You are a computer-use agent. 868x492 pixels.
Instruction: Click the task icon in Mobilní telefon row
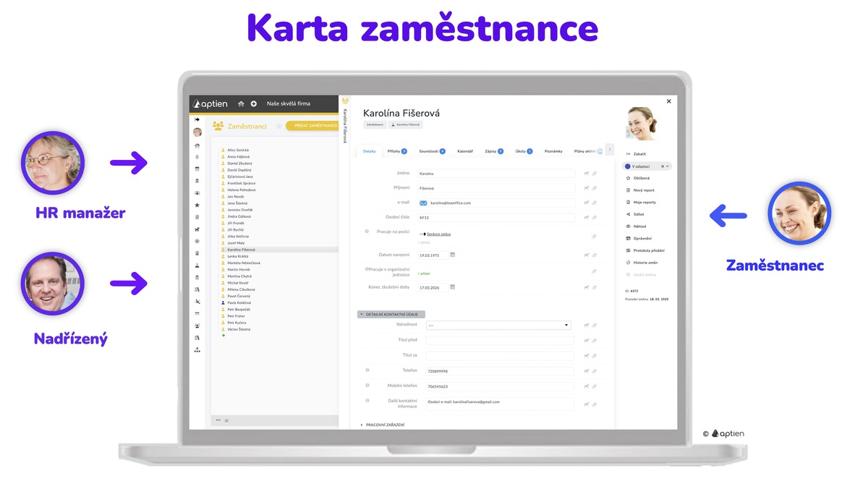[587, 387]
